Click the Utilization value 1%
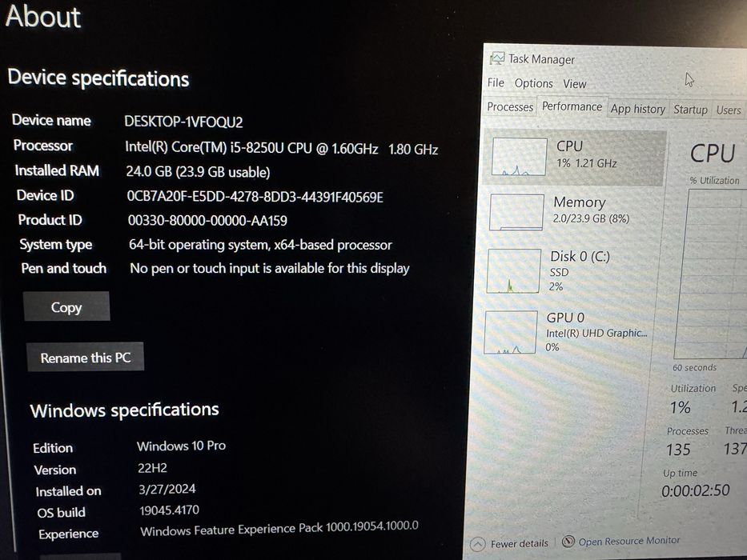Screen dimensions: 747x560 click(680, 407)
